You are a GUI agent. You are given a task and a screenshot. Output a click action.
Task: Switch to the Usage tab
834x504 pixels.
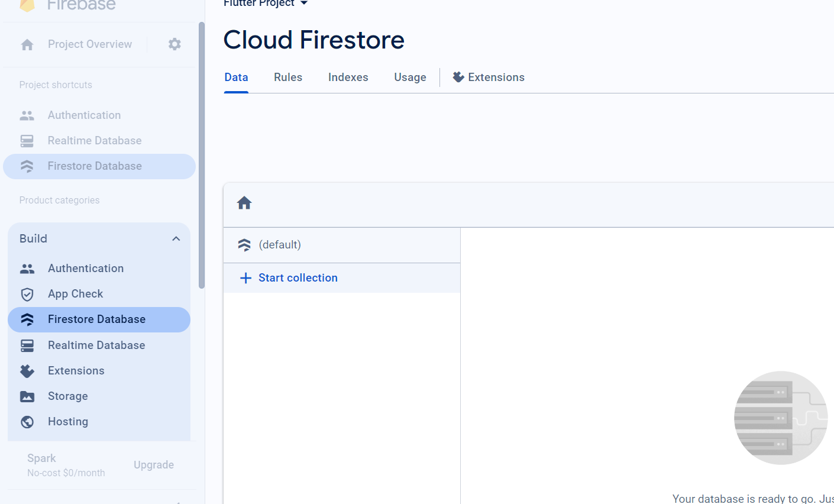pos(410,77)
